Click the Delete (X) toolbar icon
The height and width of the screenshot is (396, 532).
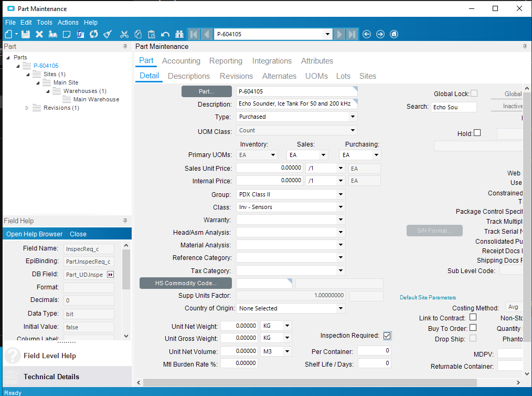[39, 34]
